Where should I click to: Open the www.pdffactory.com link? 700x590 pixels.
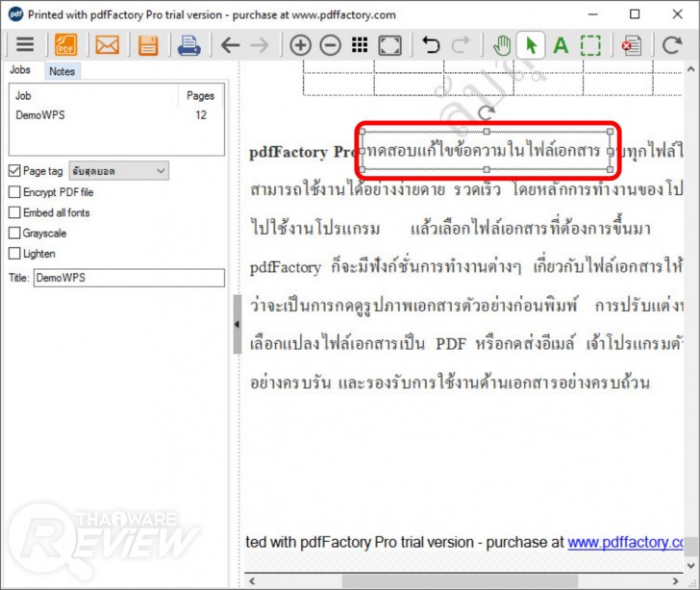pyautogui.click(x=625, y=542)
